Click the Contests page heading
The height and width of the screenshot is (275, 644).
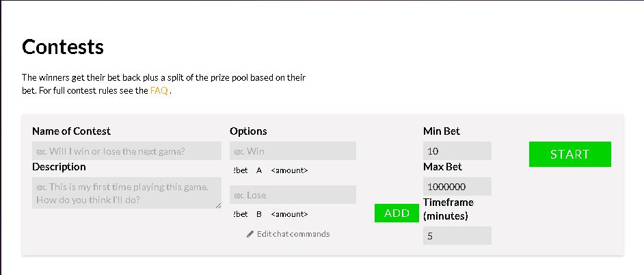63,47
